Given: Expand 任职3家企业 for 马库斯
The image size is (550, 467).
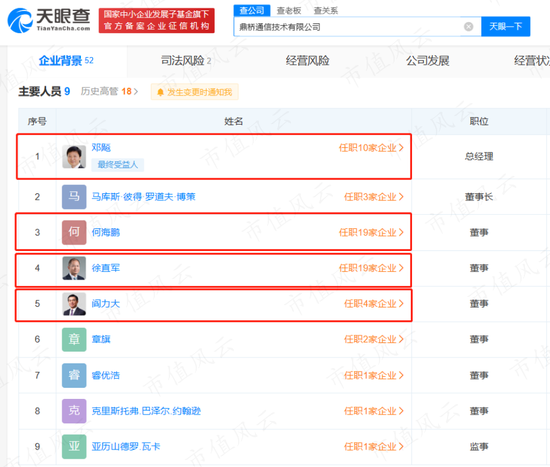Looking at the screenshot, I should [374, 197].
